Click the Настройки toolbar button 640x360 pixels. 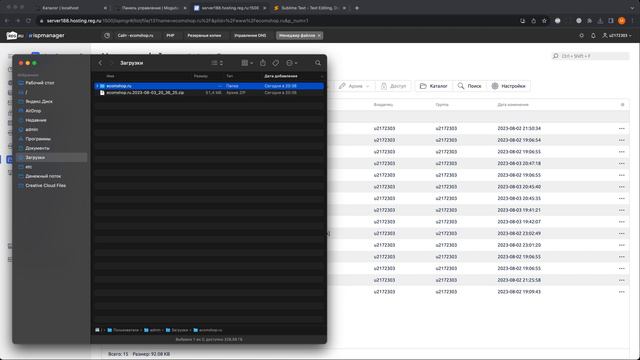pos(509,86)
